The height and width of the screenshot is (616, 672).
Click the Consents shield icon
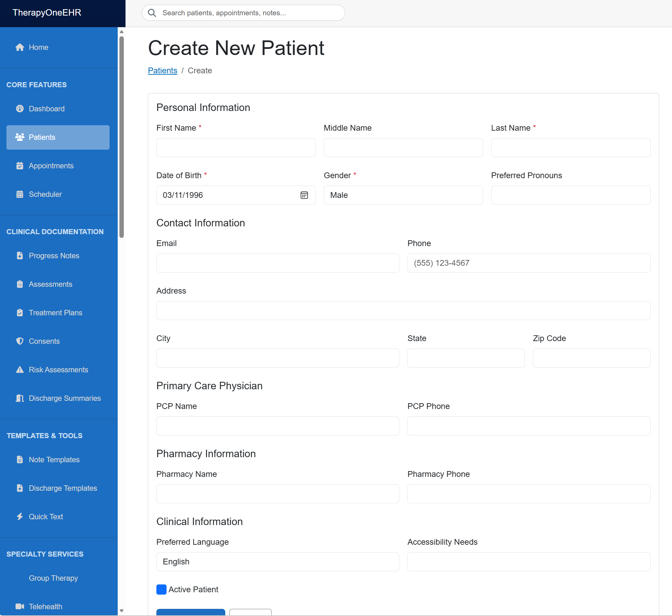20,341
